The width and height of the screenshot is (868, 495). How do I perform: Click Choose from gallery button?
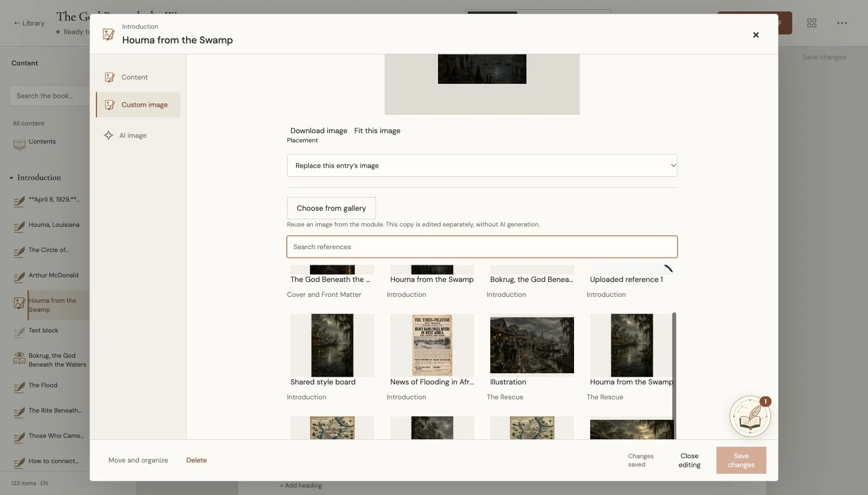(x=331, y=208)
